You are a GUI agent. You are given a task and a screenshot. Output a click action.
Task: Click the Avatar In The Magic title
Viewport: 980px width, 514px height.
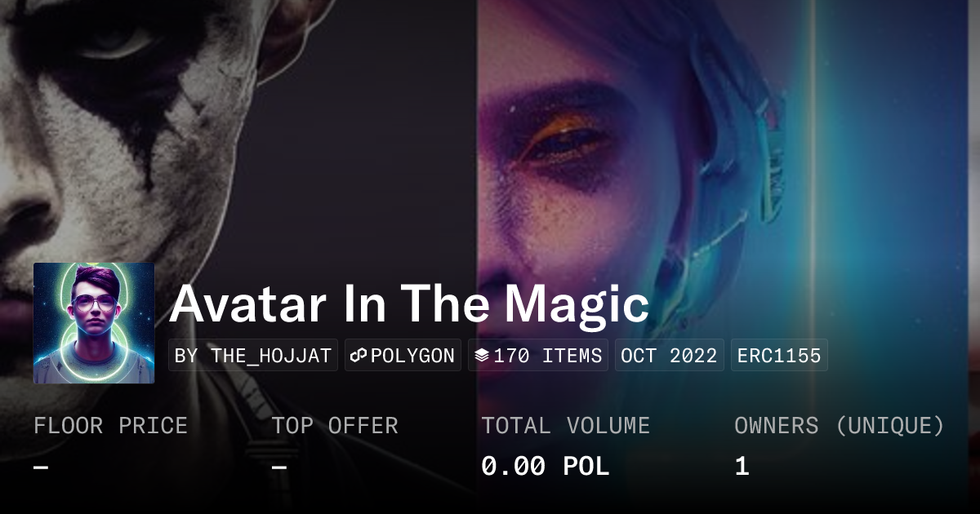(x=409, y=304)
